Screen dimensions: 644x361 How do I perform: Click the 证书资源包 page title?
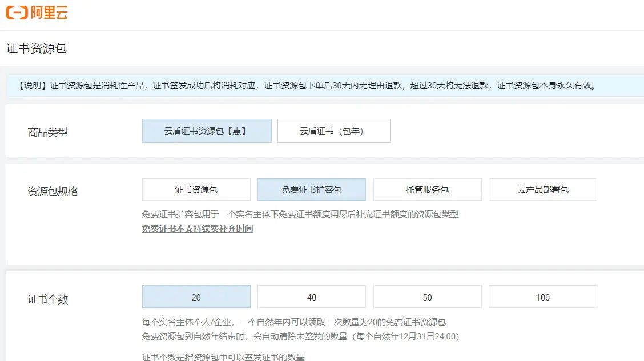37,48
